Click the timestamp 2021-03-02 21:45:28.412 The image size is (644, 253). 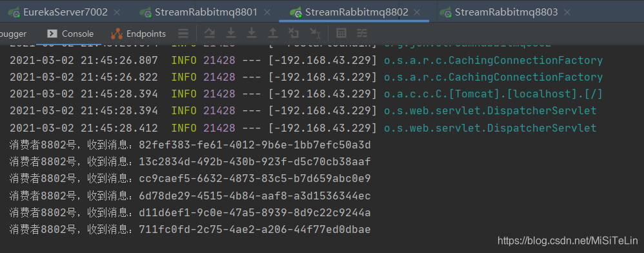[84, 128]
